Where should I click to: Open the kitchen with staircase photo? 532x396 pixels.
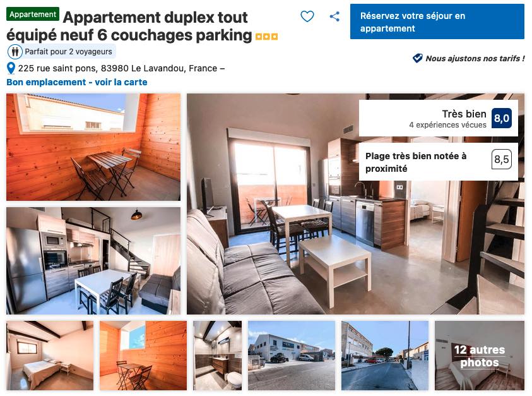point(93,261)
